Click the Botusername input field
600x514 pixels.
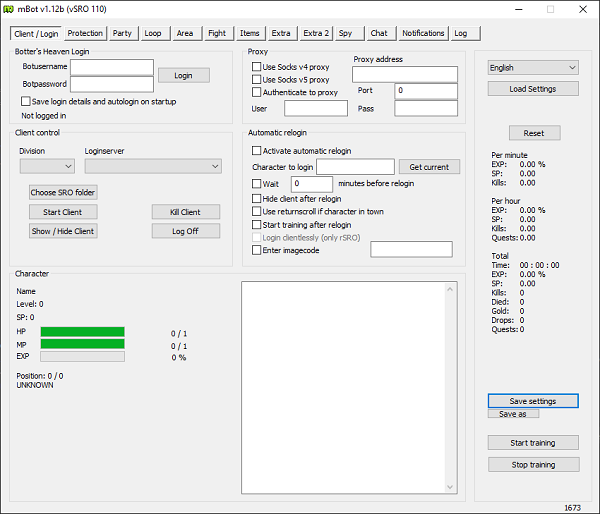(112, 67)
